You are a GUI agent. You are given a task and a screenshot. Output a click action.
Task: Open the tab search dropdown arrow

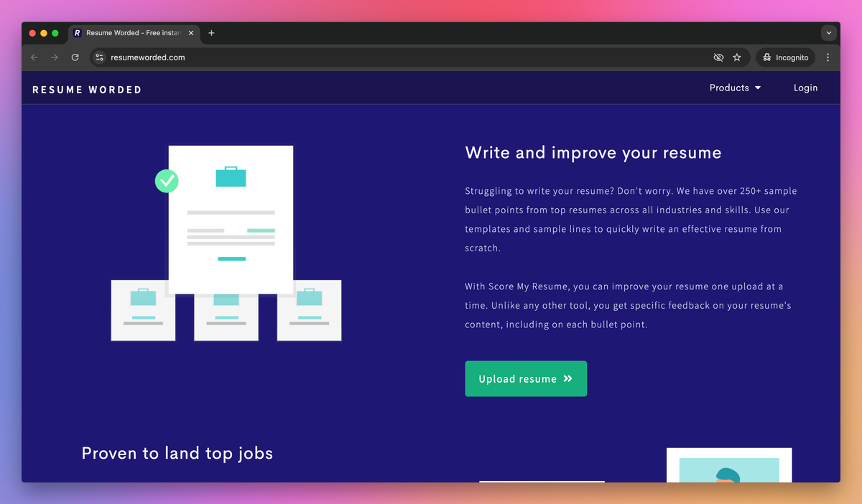(829, 33)
